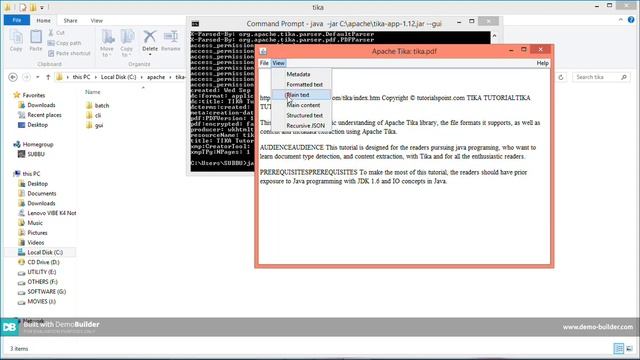
Task: Open Explorer's View ribbon tab
Action: 97,20
